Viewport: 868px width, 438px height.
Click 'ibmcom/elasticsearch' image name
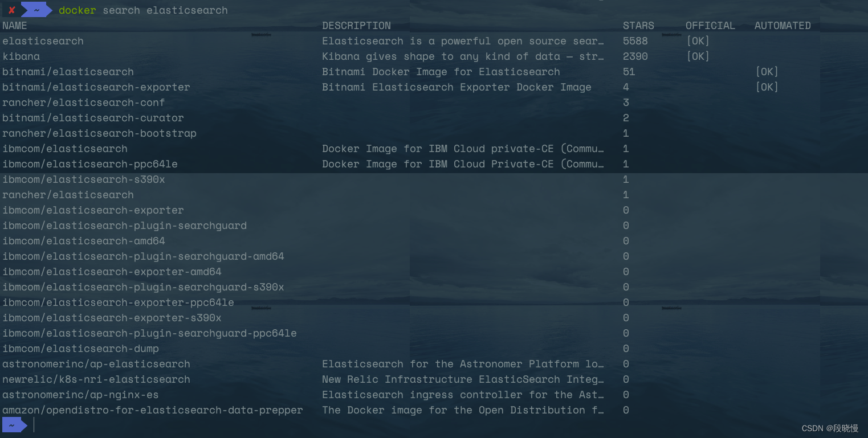(65, 149)
